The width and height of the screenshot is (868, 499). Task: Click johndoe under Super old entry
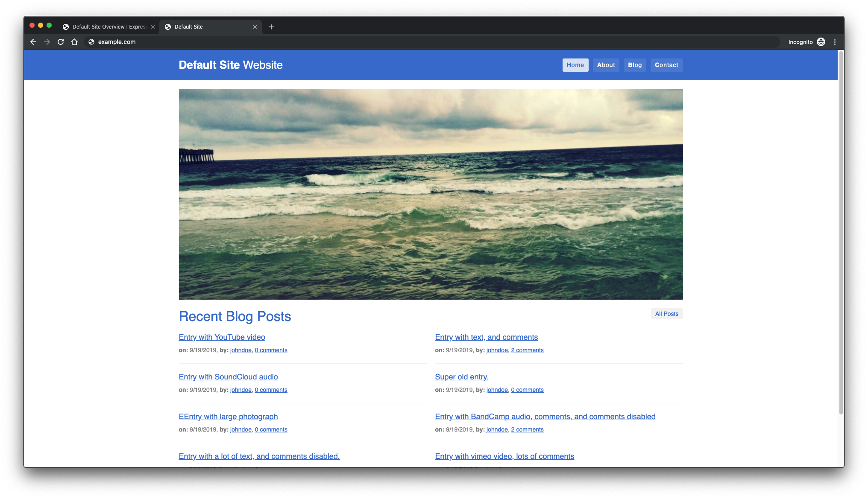tap(497, 390)
